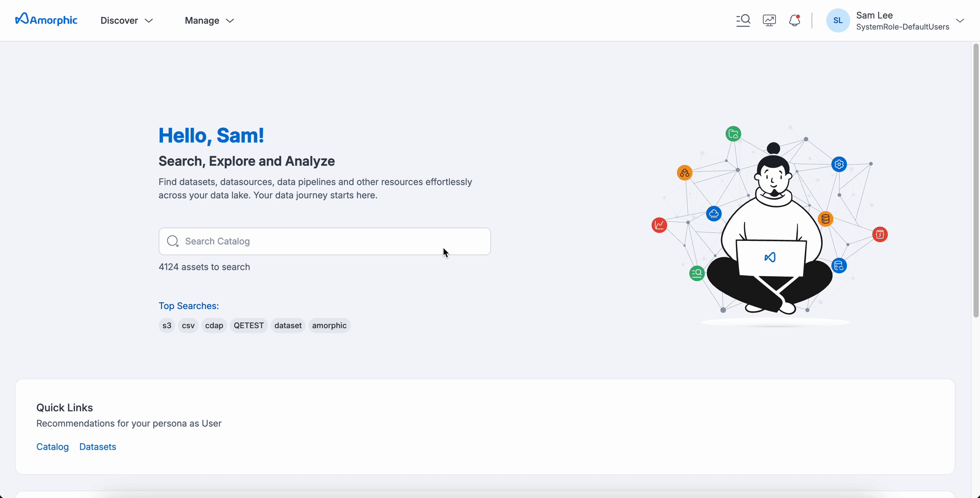
Task: Expand the Manage menu
Action: pyautogui.click(x=209, y=20)
